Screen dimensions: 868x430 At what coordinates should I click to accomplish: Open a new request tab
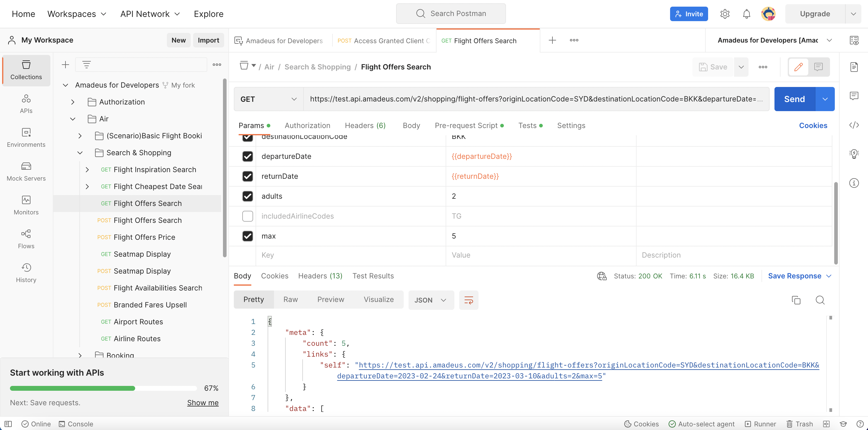click(552, 40)
